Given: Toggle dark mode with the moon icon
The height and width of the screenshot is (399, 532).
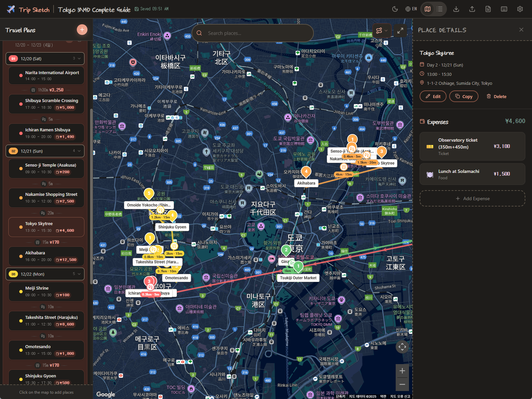Looking at the screenshot, I should (x=395, y=9).
